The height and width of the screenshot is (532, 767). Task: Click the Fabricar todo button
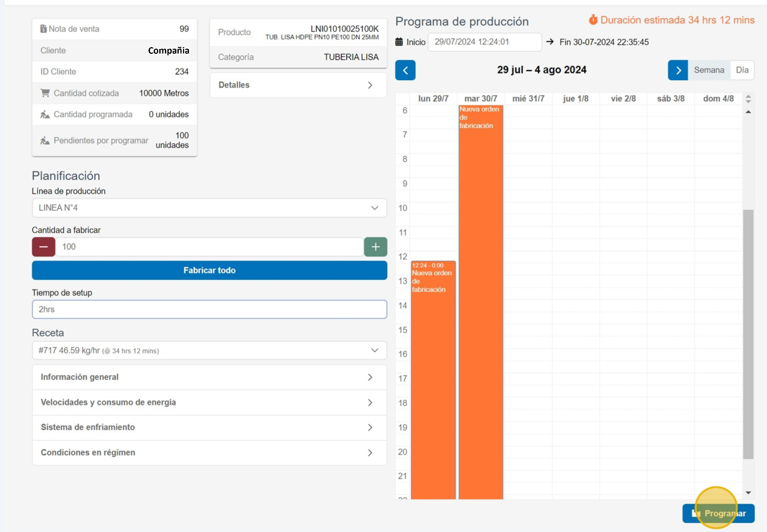[x=209, y=270]
